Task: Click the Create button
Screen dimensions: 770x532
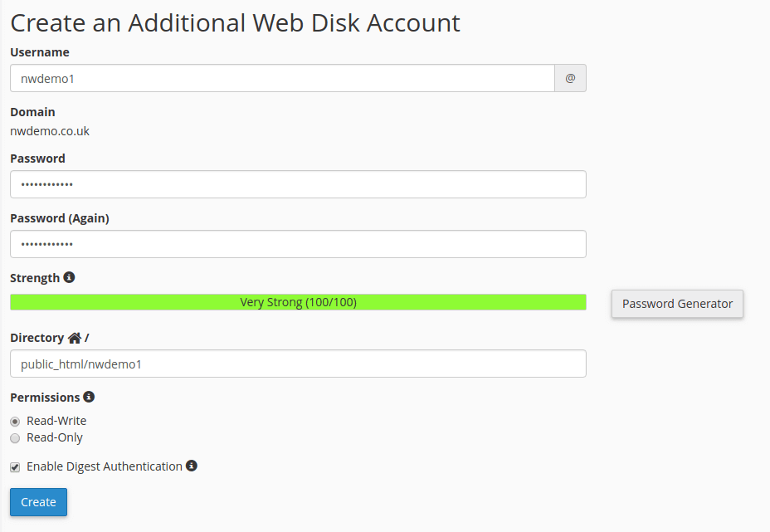Action: coord(38,502)
